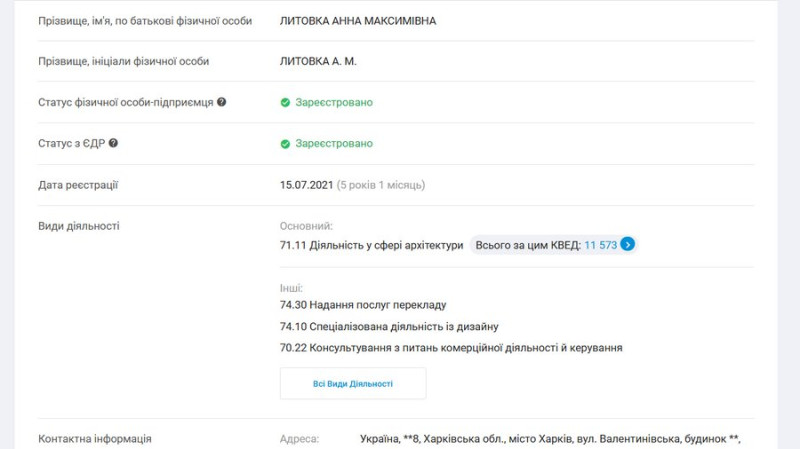Click the Всього за цим КВЕД badge
This screenshot has height=449, width=800.
point(553,245)
